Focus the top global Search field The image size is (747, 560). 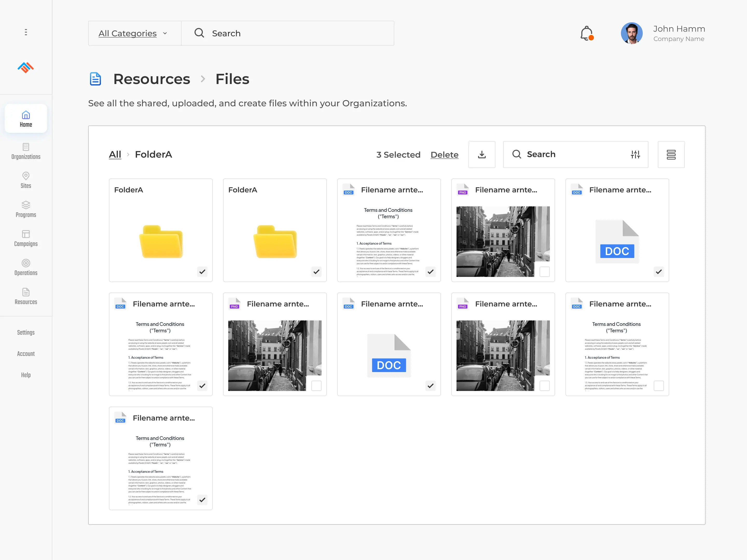pos(288,33)
